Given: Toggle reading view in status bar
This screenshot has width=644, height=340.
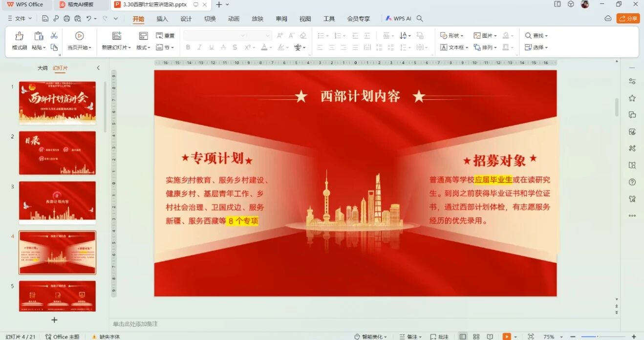Looking at the screenshot, I should pyautogui.click(x=490, y=337).
